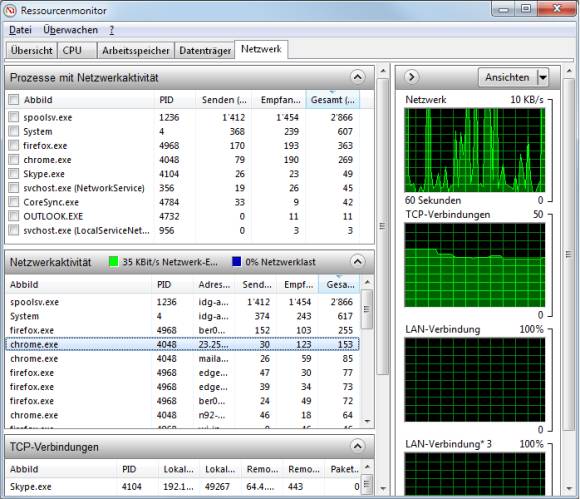
Task: Click the Ansichten button
Action: click(508, 77)
